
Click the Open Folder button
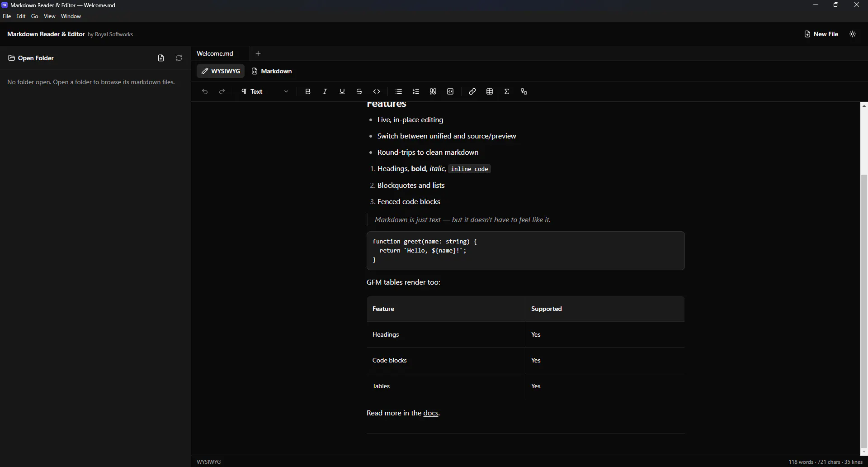[31, 58]
